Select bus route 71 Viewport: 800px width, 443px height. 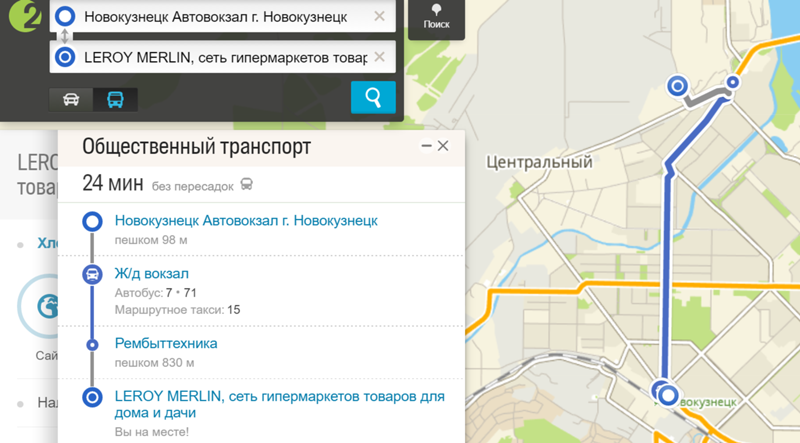tap(190, 293)
